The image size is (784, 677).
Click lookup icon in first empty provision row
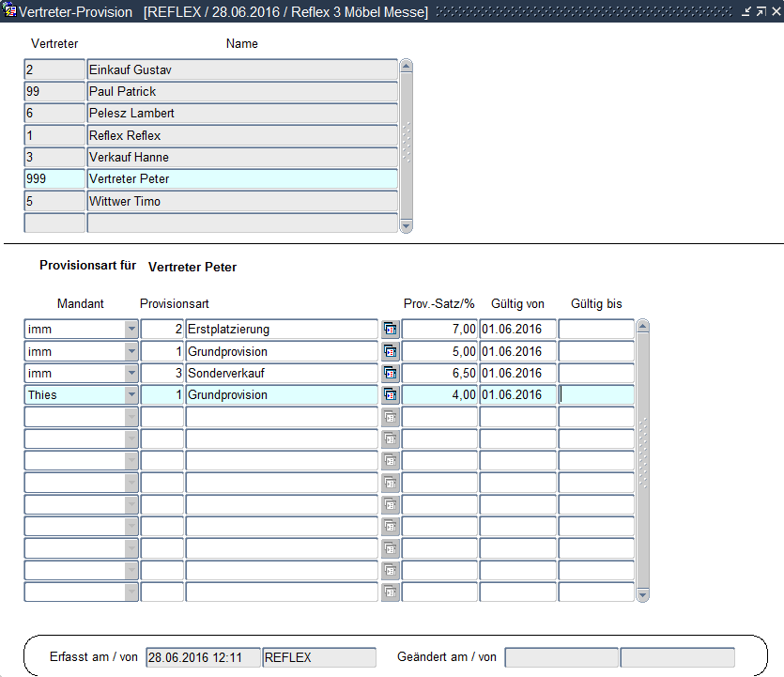coord(391,417)
